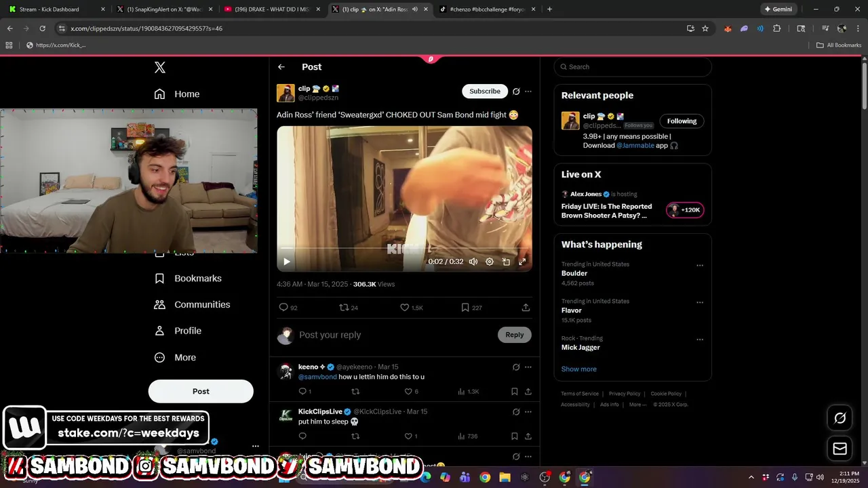Like keeno's reply with 6 likes

411,392
